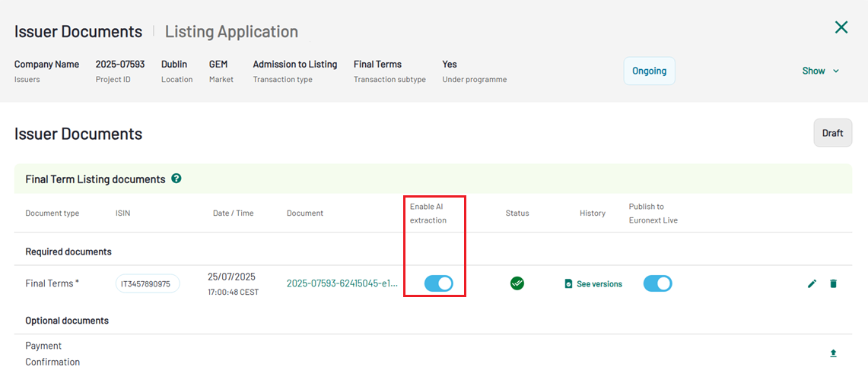Image resolution: width=868 pixels, height=386 pixels.
Task: Click the green status checkmark icon
Action: (517, 283)
